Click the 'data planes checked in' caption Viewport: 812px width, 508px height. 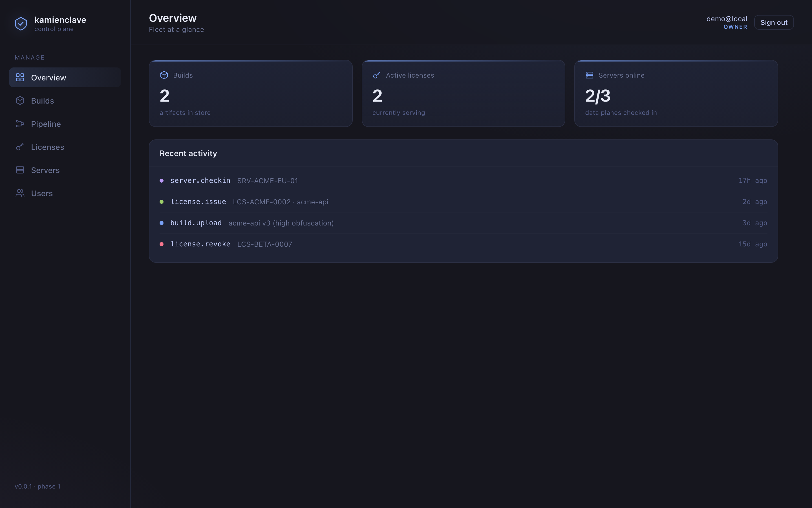[621, 113]
